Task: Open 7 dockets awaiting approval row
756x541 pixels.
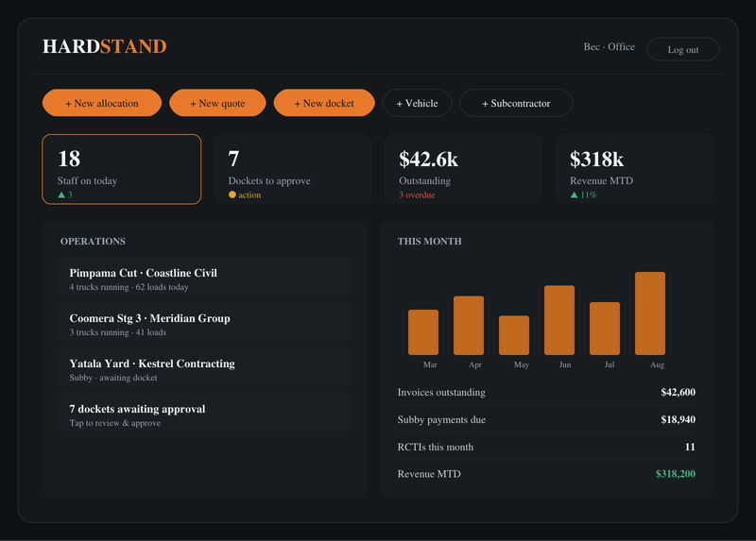Action: coord(204,413)
